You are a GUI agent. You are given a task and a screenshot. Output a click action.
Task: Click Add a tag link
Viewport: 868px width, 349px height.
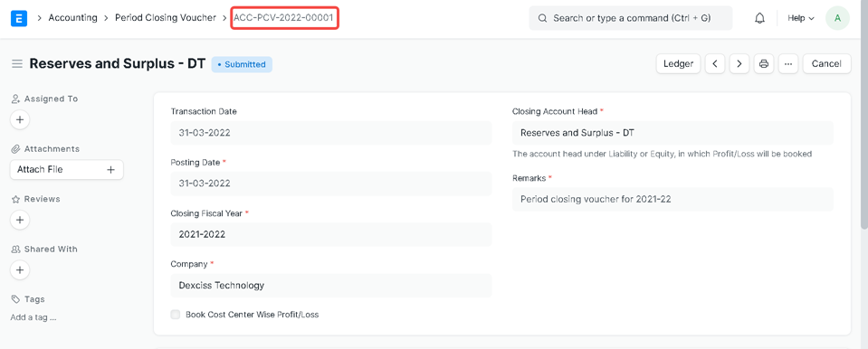pos(33,317)
